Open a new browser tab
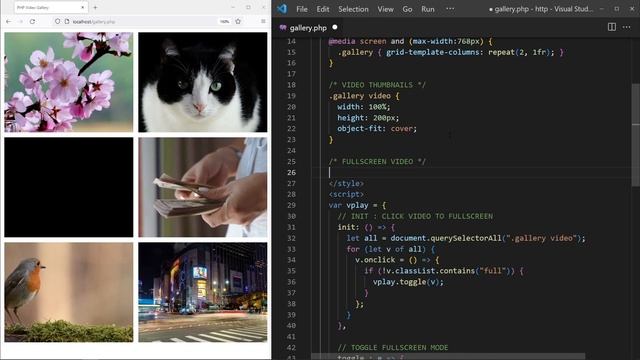The height and width of the screenshot is (360, 640). pyautogui.click(x=95, y=7)
